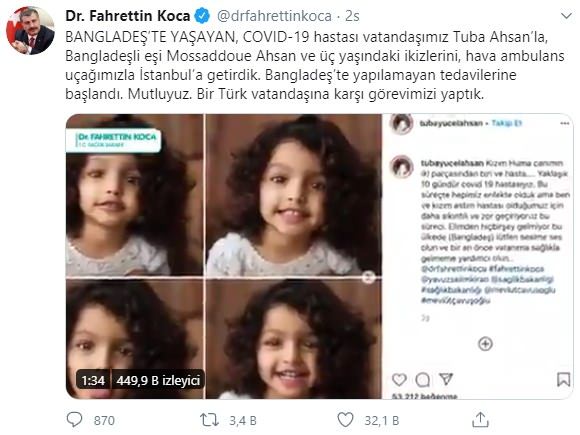Click the 2s timestamp link

pos(352,16)
